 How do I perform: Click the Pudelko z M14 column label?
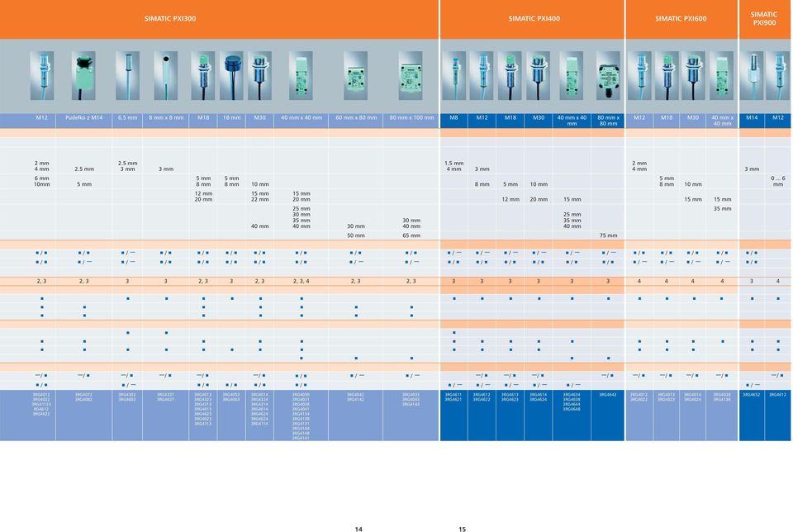click(x=84, y=117)
